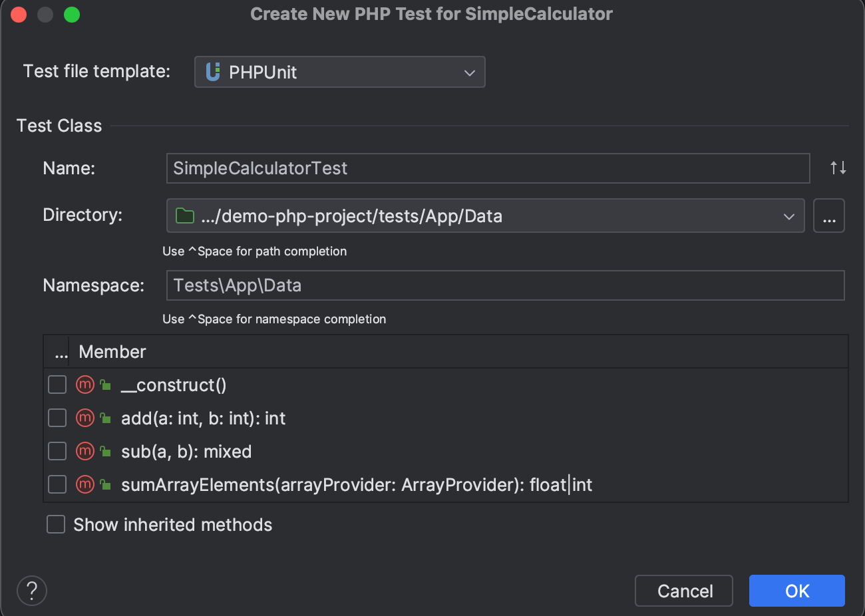Click the method icon next to add(a, b)
The width and height of the screenshot is (865, 616).
(85, 418)
